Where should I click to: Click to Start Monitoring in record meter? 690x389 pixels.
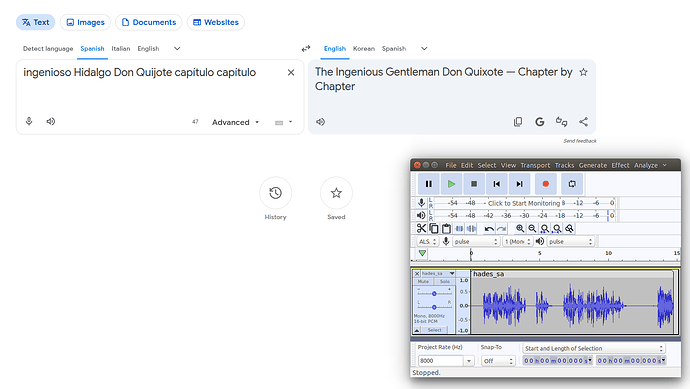coord(524,203)
